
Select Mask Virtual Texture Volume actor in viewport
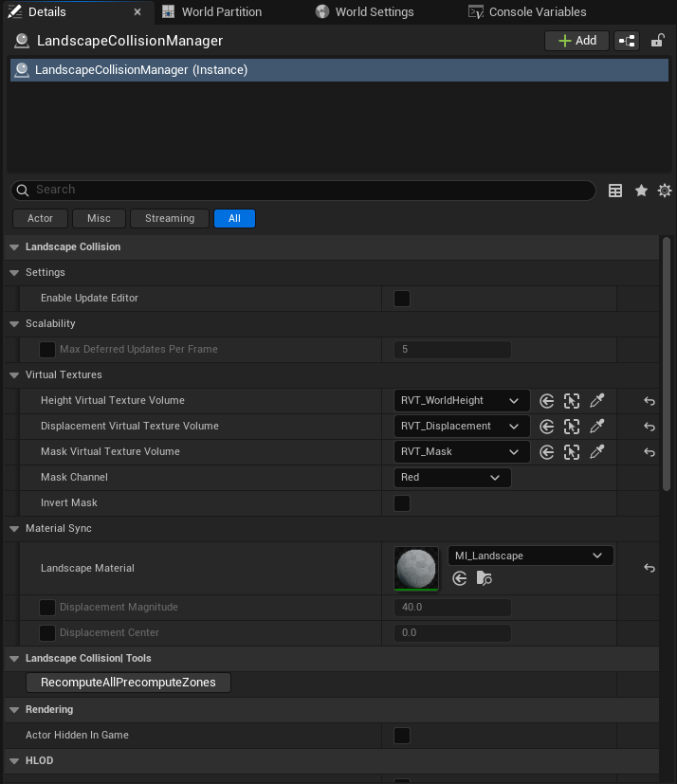pyautogui.click(x=572, y=452)
